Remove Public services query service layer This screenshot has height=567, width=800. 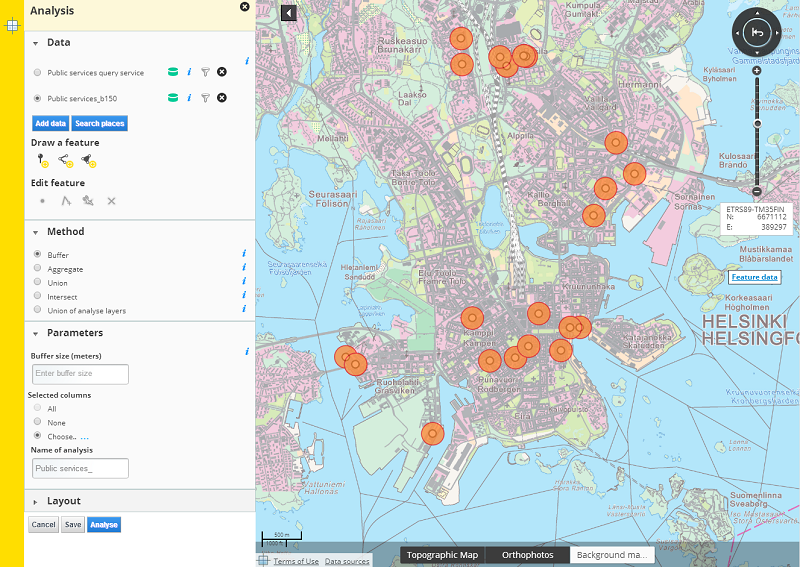pos(222,72)
